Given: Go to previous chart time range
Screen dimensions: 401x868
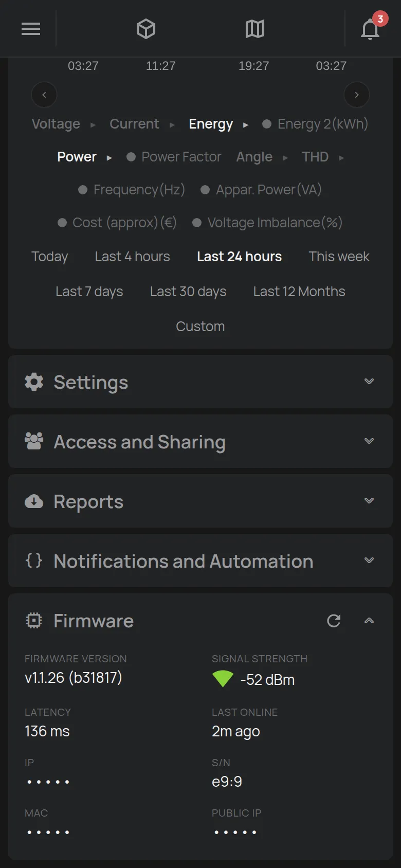Looking at the screenshot, I should point(44,95).
